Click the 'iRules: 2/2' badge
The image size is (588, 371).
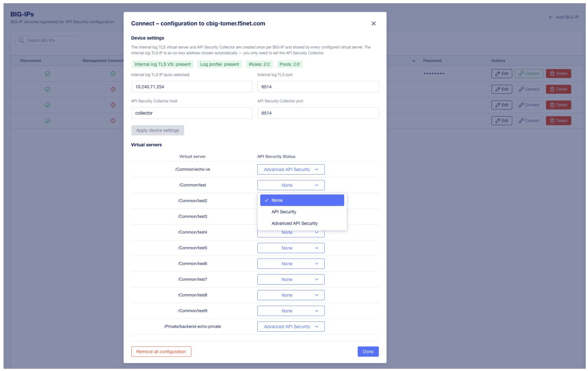pyautogui.click(x=259, y=64)
